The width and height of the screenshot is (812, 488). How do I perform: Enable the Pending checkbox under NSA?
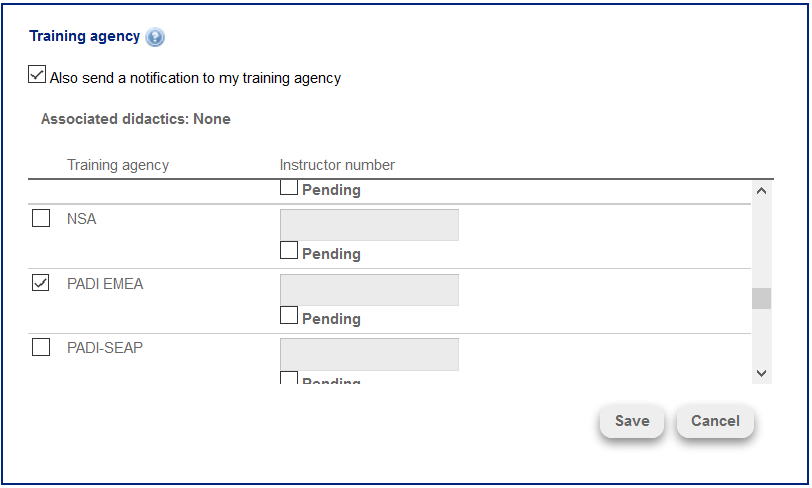point(289,251)
